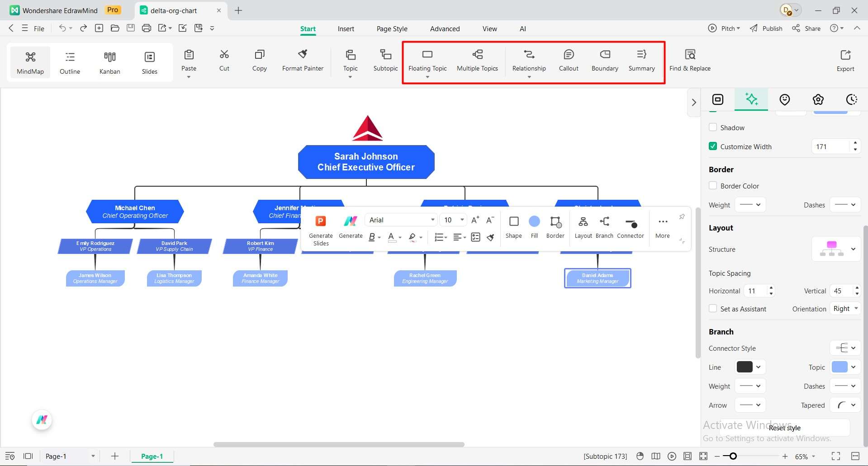The height and width of the screenshot is (466, 868).
Task: Click the Reset style button
Action: tap(784, 428)
